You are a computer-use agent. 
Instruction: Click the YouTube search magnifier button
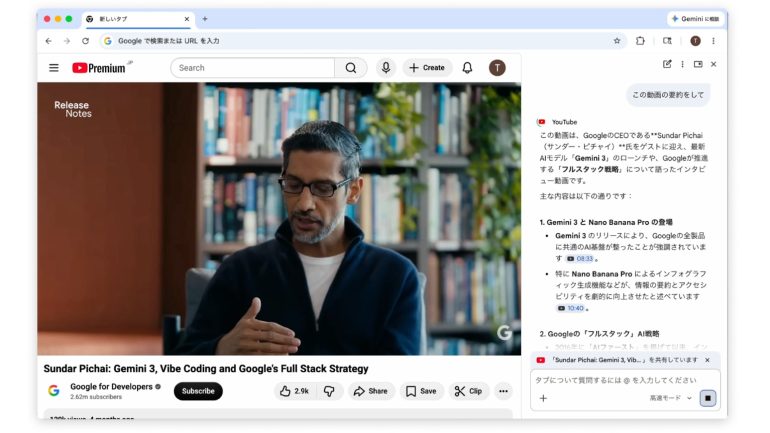pyautogui.click(x=350, y=68)
